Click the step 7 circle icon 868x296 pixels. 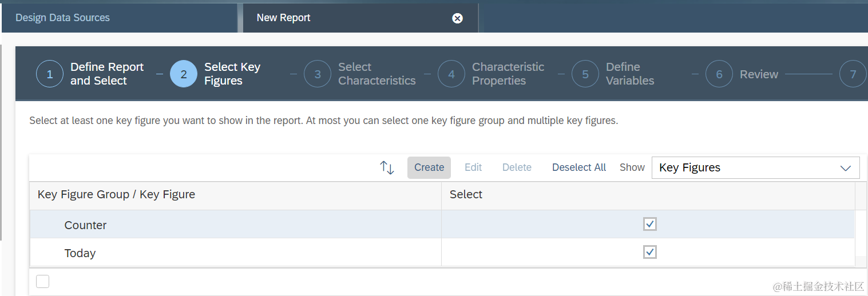[x=853, y=74]
